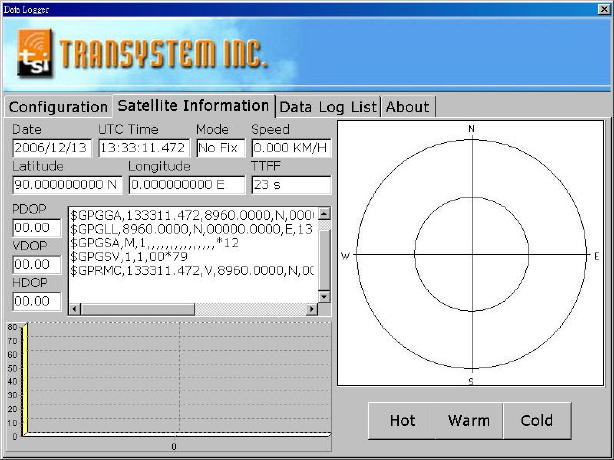The height and width of the screenshot is (460, 614).
Task: Click the Warm start button
Action: (x=469, y=420)
